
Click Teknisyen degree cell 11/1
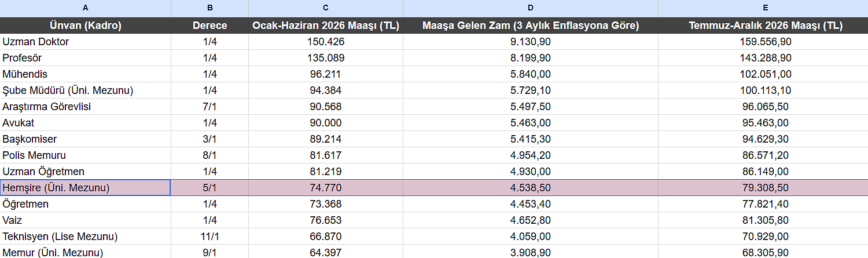point(209,237)
